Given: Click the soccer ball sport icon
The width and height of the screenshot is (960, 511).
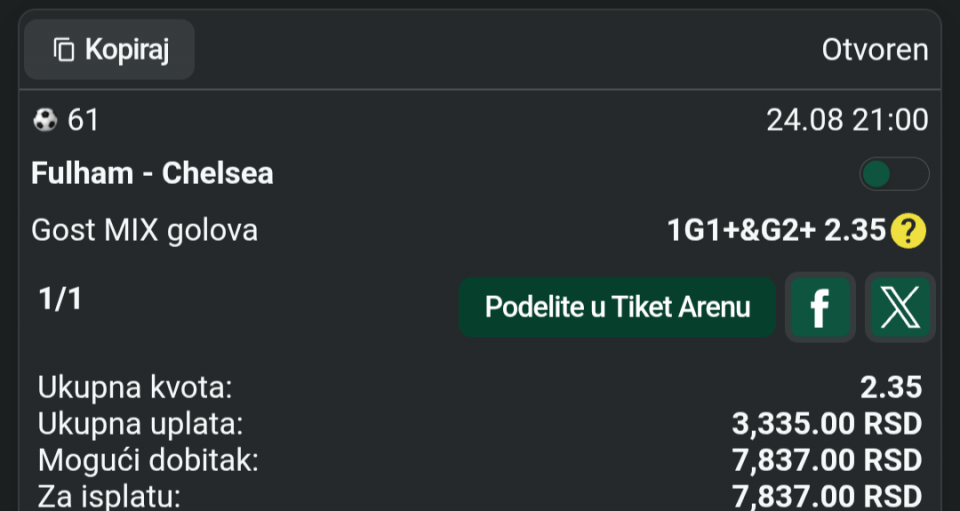Looking at the screenshot, I should pos(45,120).
